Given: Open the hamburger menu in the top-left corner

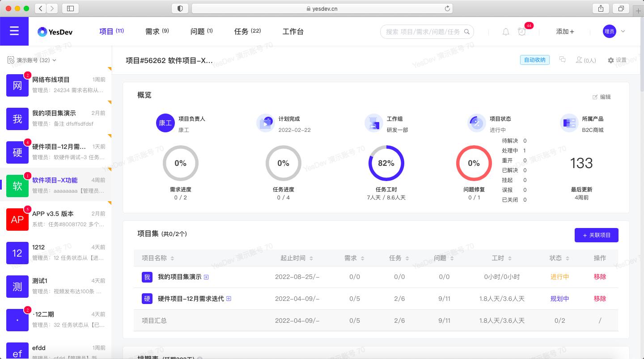Looking at the screenshot, I should tap(14, 31).
